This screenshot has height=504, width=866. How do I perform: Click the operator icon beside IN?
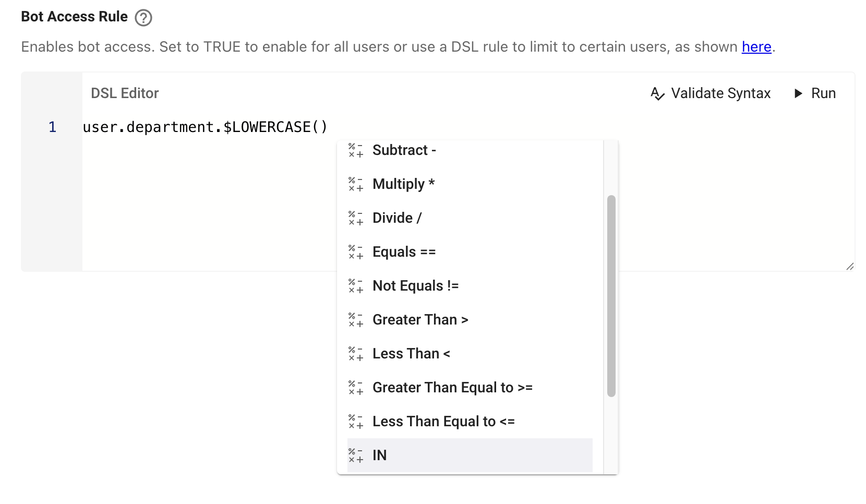pos(356,456)
